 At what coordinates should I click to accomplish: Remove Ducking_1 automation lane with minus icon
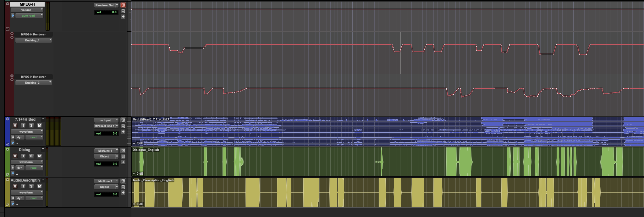point(12,34)
